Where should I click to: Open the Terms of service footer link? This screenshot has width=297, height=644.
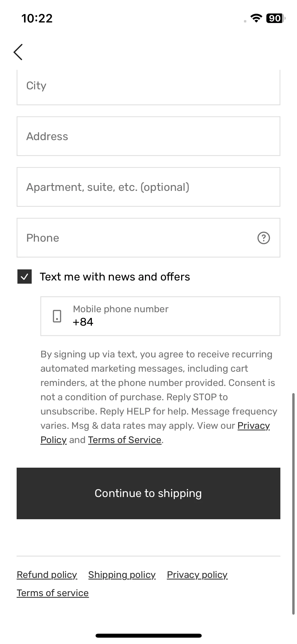click(53, 593)
